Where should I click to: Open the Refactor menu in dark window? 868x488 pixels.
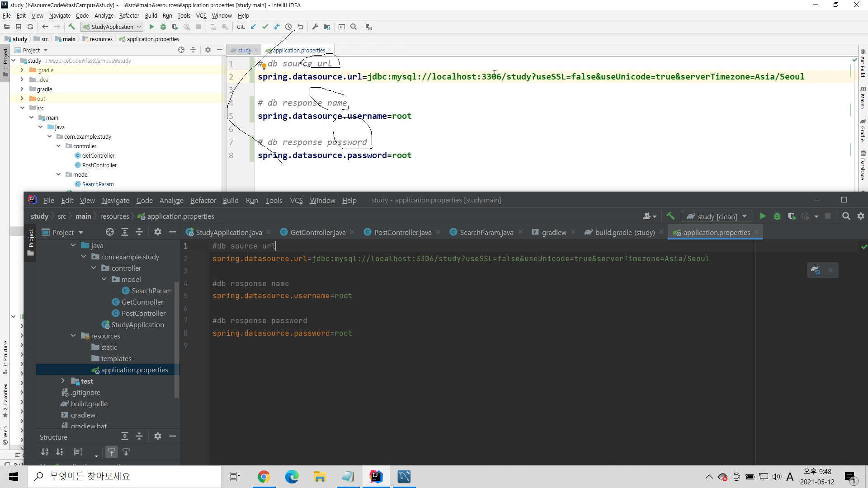[x=203, y=200]
